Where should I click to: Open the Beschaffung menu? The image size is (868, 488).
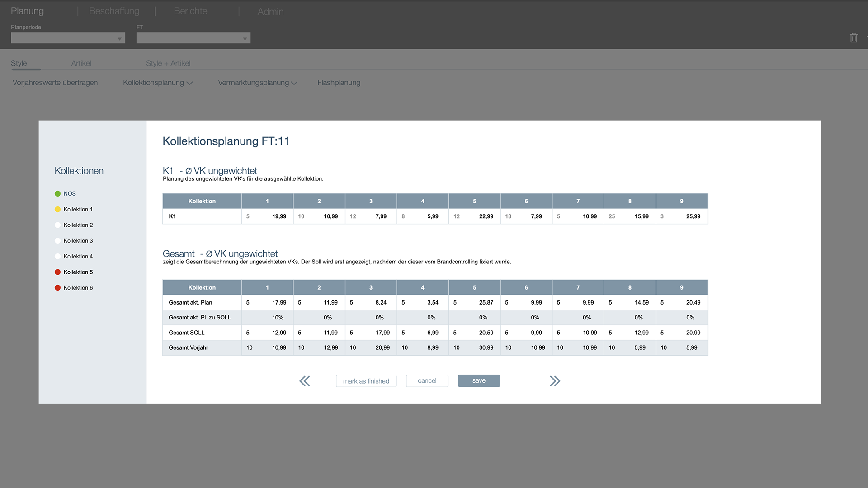(x=114, y=11)
